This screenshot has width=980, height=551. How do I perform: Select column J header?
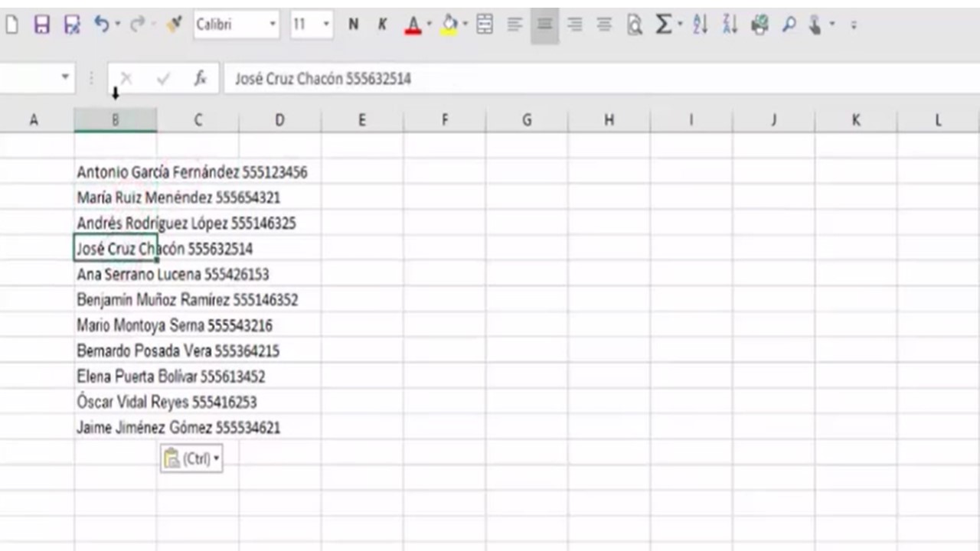773,120
